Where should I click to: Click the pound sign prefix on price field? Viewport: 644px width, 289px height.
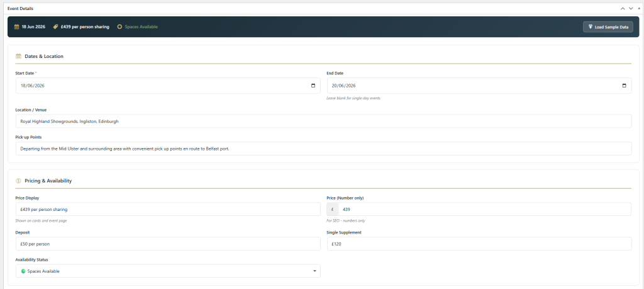[x=333, y=209]
